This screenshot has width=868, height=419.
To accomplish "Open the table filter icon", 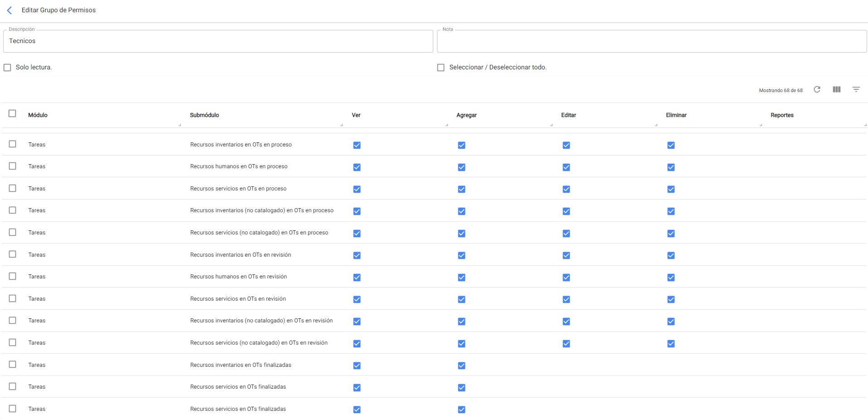I will pos(856,90).
